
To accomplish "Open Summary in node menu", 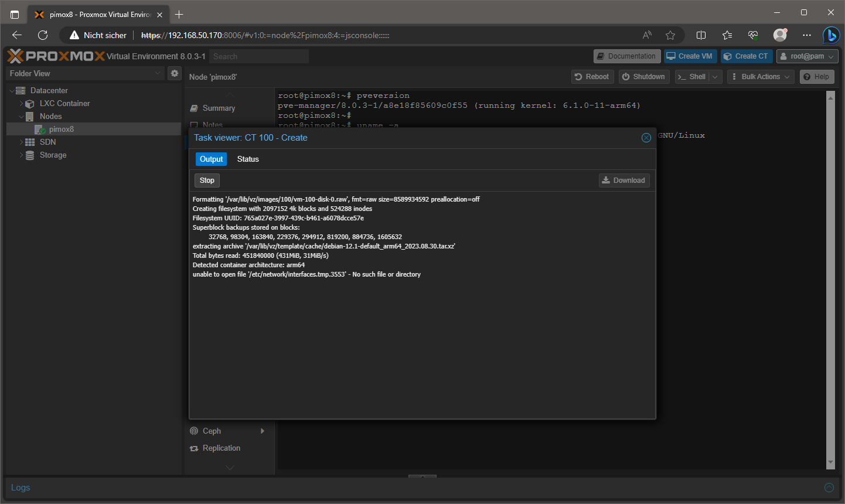I will 219,108.
